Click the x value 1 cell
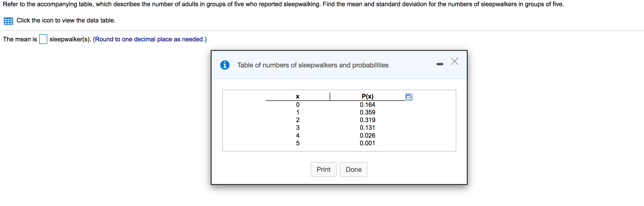 click(297, 112)
